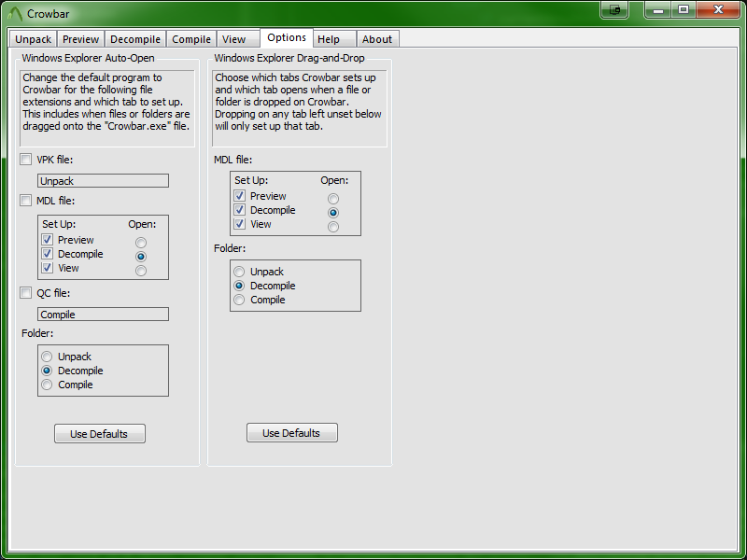
Task: Close the Crowbar window
Action: point(718,9)
